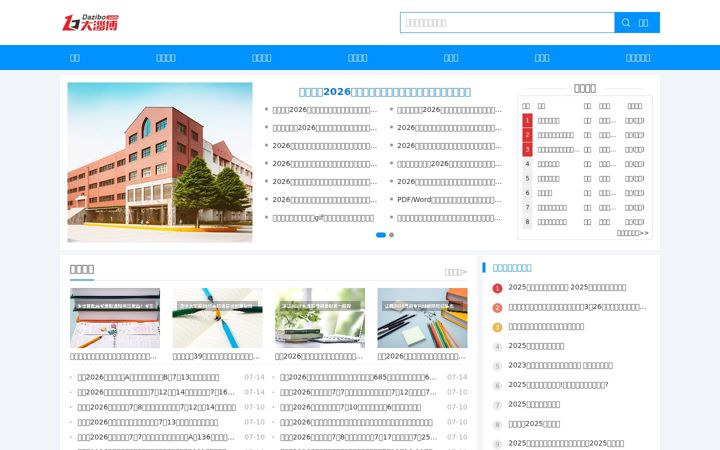Open the news item mentioning A and B 7-13
Screen dimensions: 720x450
[148, 377]
